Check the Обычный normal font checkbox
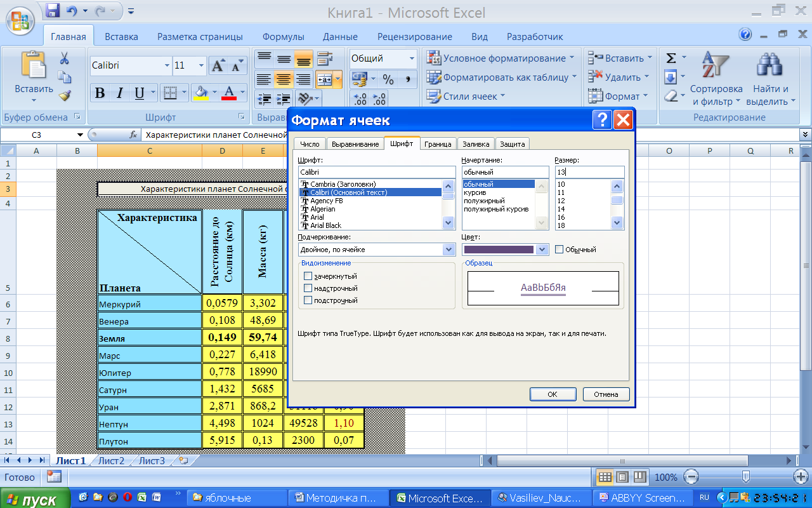Screen dimensions: 812x508 (560, 250)
